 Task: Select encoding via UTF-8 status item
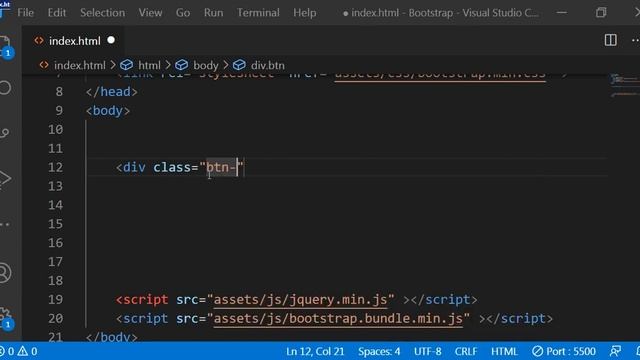[x=427, y=351]
